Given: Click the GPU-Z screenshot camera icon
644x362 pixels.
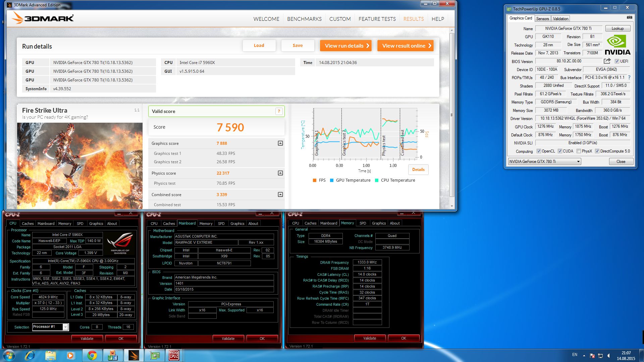Looking at the screenshot, I should point(630,17).
